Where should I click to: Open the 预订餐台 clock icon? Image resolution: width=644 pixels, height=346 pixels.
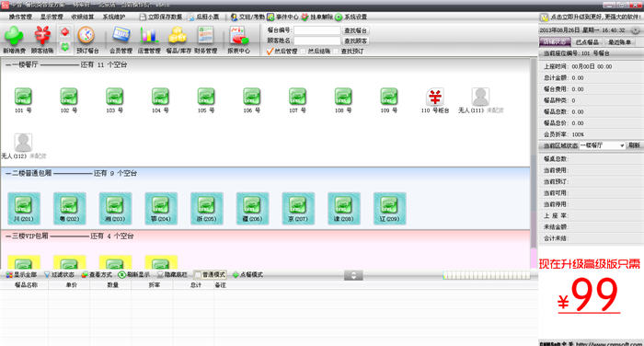tap(86, 35)
